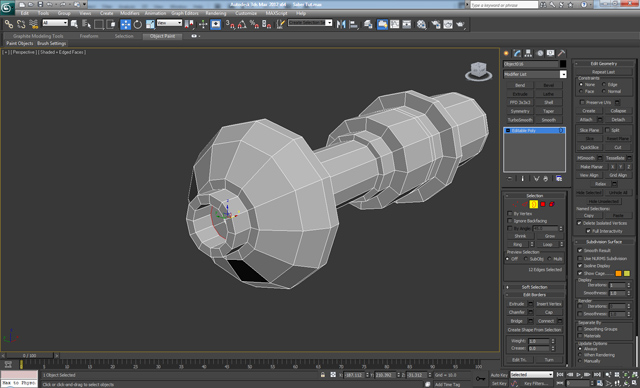
Task: Open the Modify command panel tab
Action: point(518,53)
